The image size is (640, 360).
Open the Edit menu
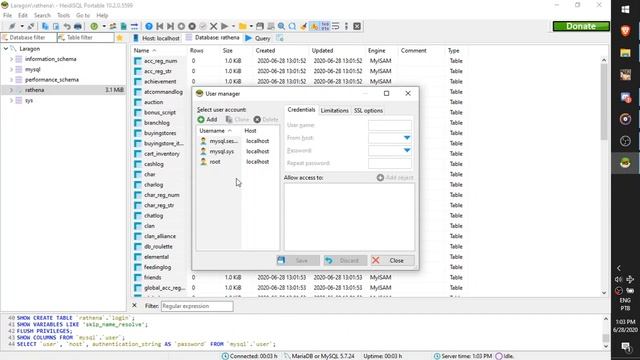tap(23, 16)
